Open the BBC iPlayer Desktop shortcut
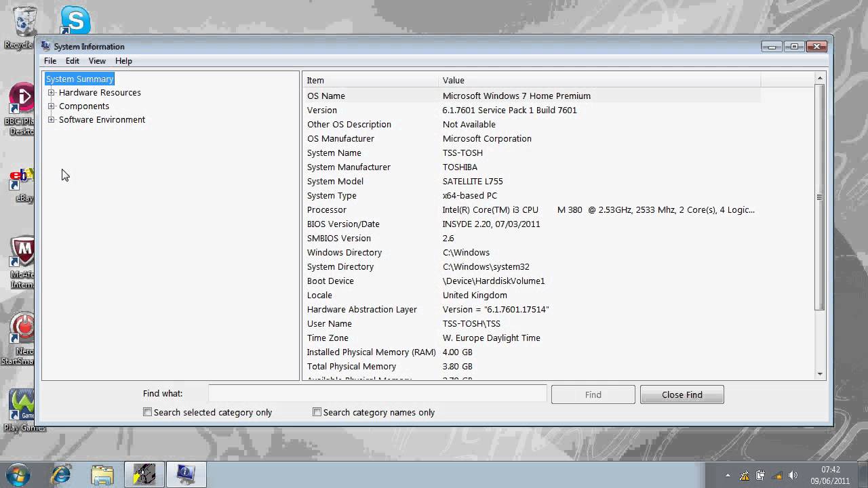The width and height of the screenshot is (868, 488). (20, 108)
